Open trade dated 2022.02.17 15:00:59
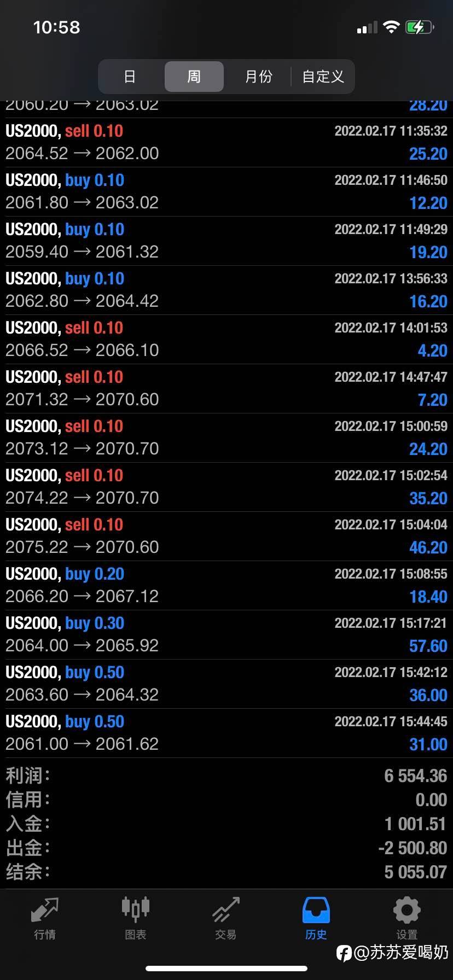The height and width of the screenshot is (980, 453). tap(226, 437)
